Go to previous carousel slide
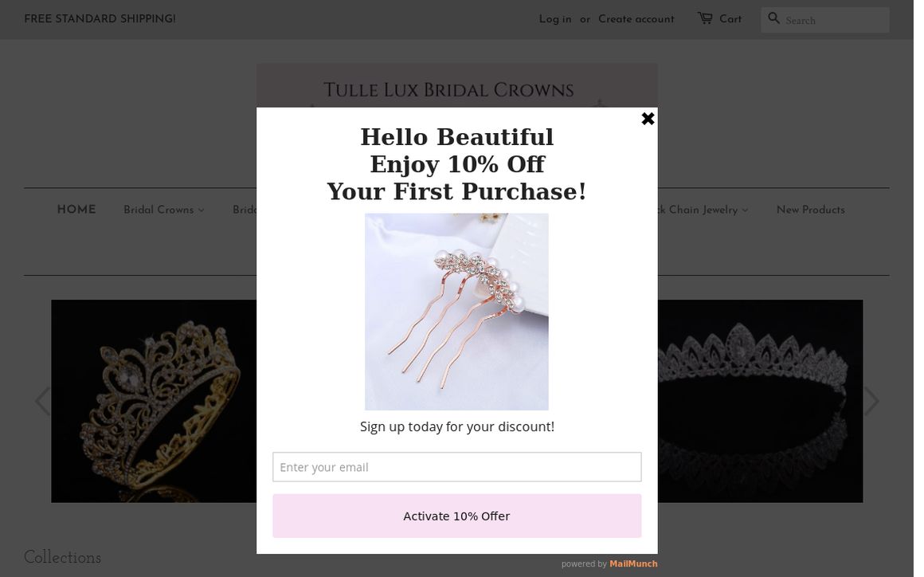924x577 pixels. (x=41, y=401)
